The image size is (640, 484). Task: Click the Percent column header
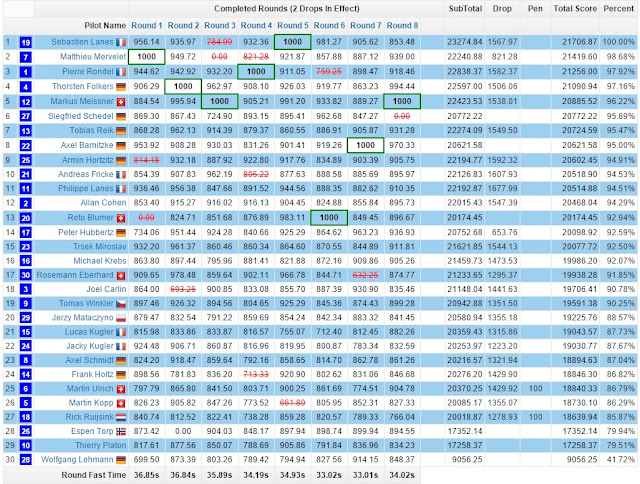[x=618, y=8]
